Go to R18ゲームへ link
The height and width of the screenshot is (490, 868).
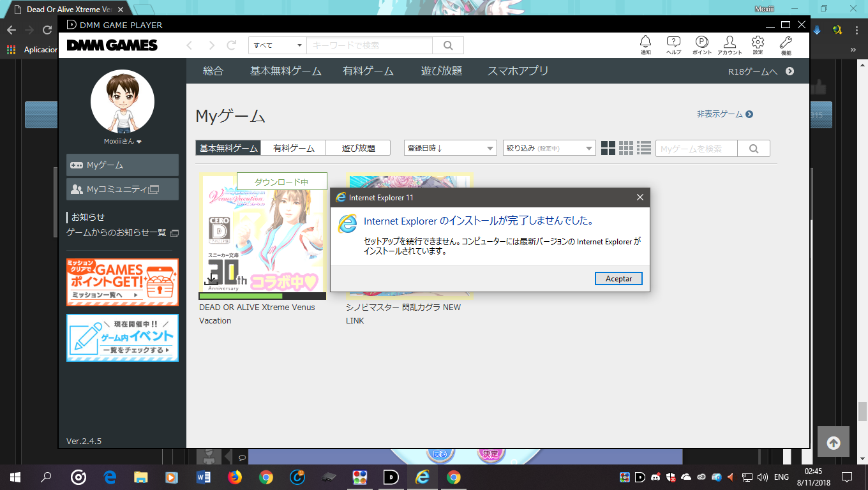coord(761,71)
